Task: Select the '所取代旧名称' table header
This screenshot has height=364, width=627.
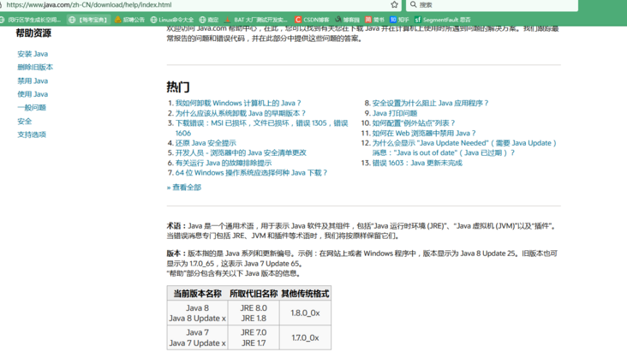Action: click(254, 294)
